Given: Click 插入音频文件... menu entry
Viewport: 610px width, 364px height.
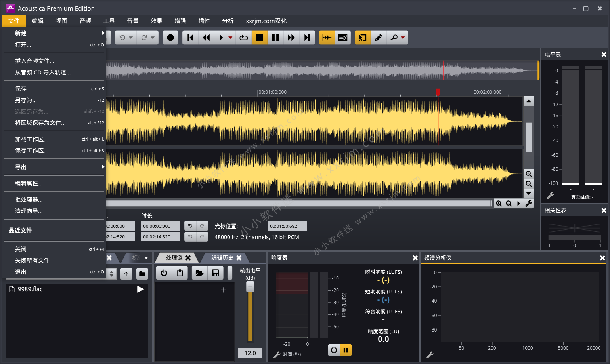Looking at the screenshot, I should pyautogui.click(x=54, y=61).
